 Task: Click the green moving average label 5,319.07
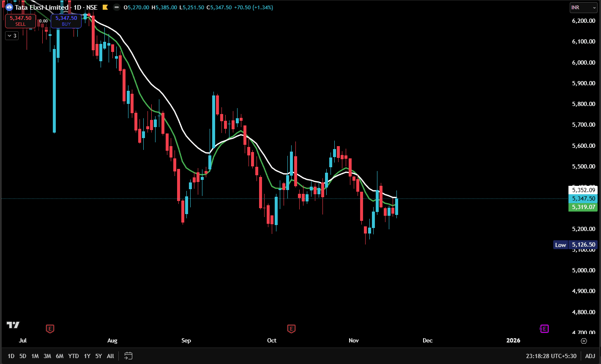[584, 207]
